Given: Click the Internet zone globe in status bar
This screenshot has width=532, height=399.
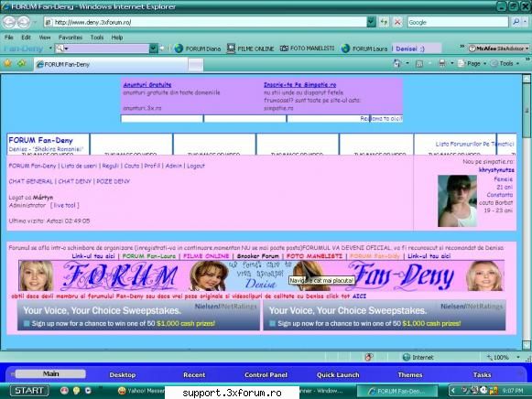Looking at the screenshot, I should pos(407,357).
